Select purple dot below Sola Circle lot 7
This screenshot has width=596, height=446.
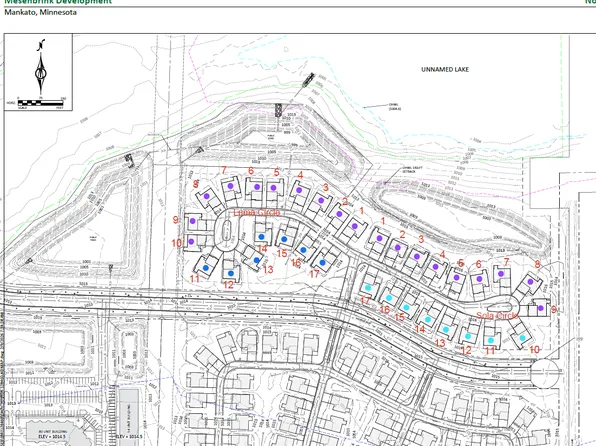point(501,274)
